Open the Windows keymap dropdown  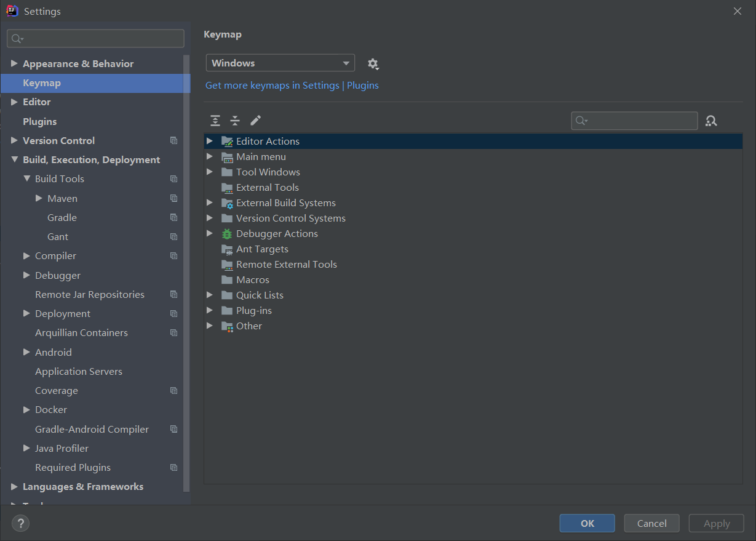280,62
